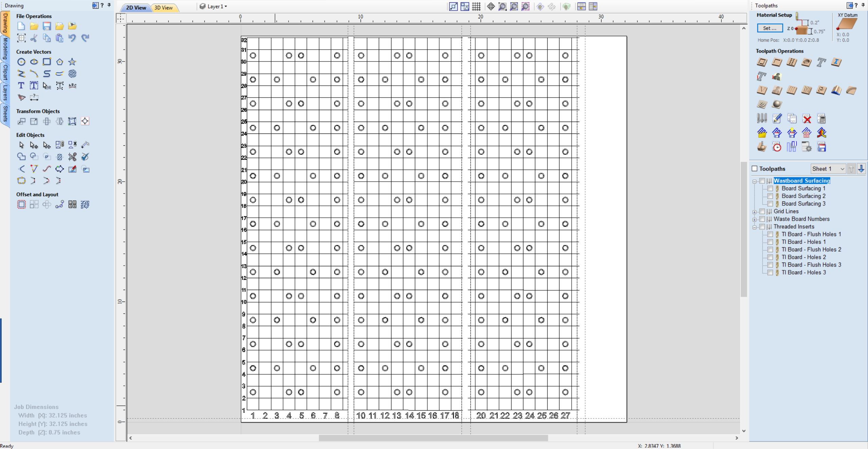Open the Profile toolpath operation
This screenshot has width=868, height=449.
click(x=762, y=63)
